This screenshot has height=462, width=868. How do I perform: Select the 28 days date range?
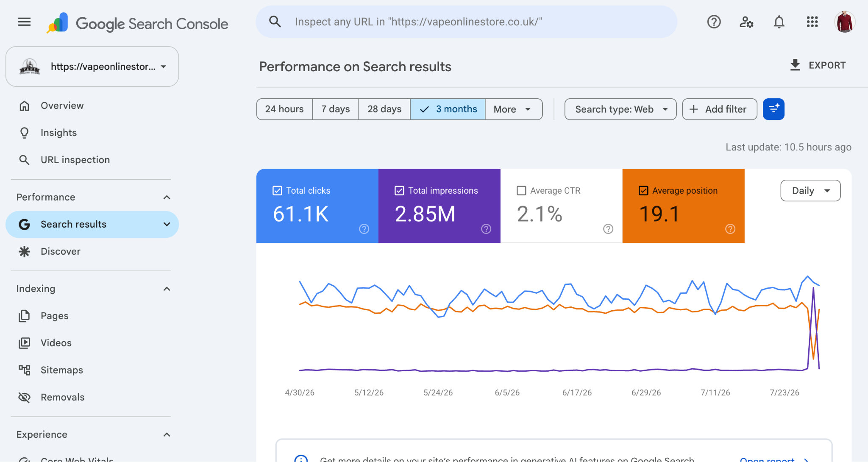click(x=384, y=109)
